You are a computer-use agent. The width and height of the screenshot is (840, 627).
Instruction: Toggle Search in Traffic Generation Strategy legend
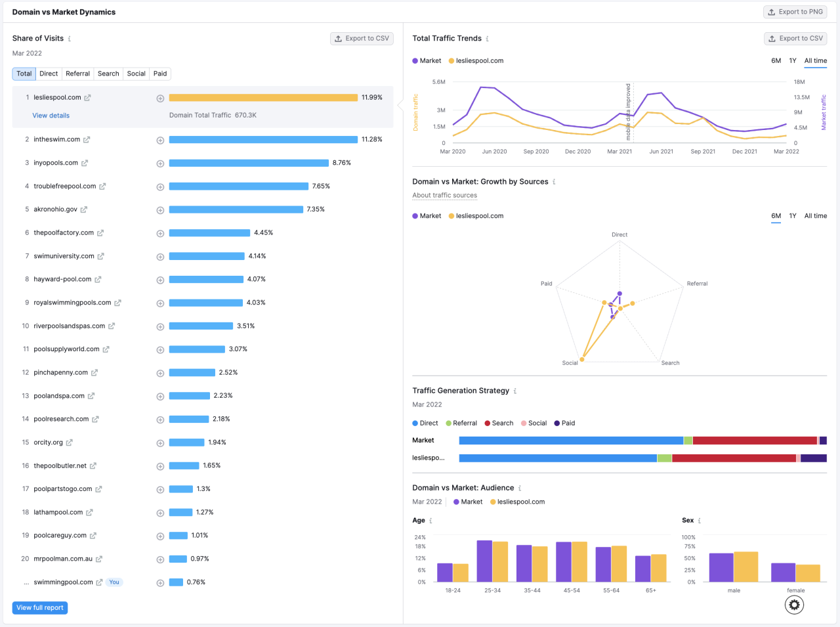click(499, 423)
